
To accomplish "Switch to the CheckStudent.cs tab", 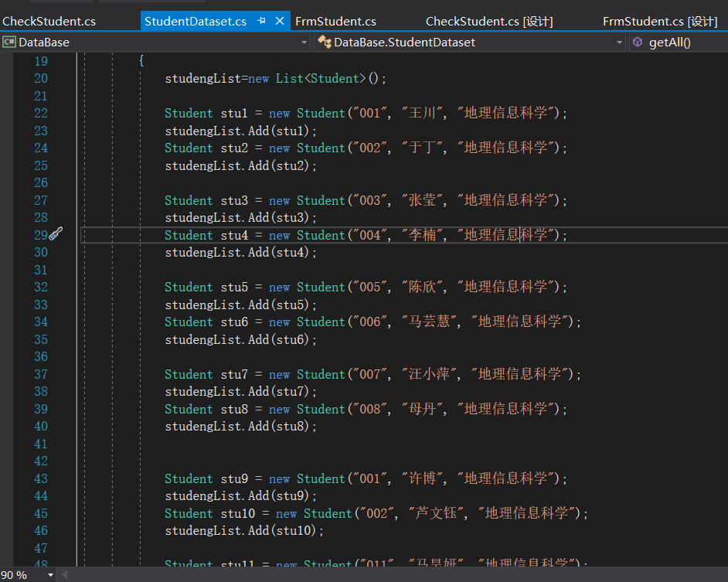I will pos(49,22).
